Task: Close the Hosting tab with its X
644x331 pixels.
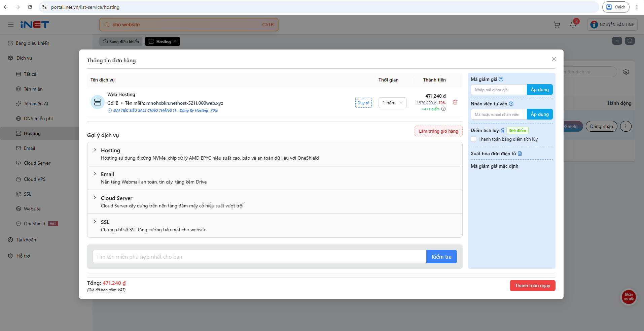Action: (175, 42)
